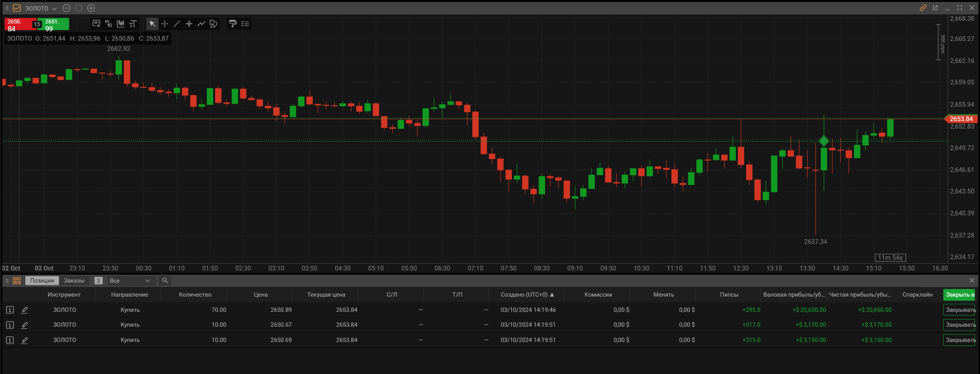
Task: Sort by Создано (UTC+0) column header
Action: (x=527, y=295)
